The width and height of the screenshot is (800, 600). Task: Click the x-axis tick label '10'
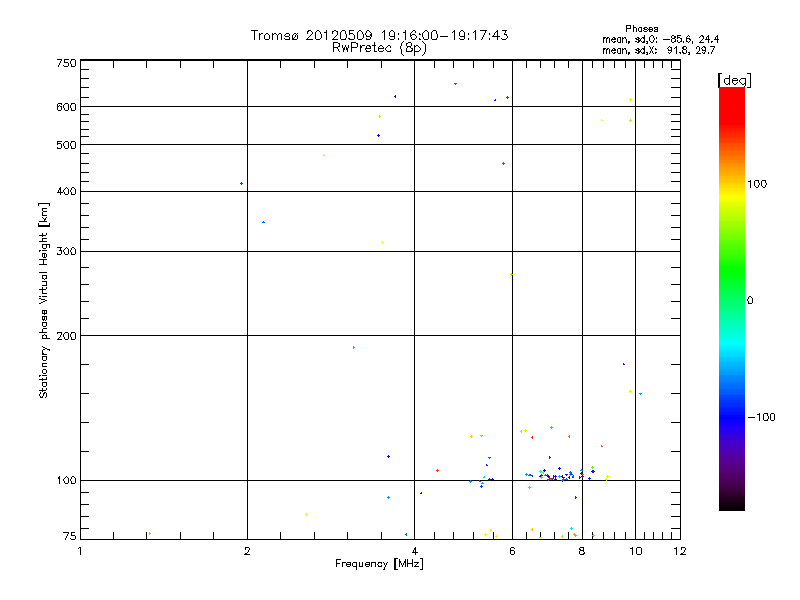(636, 551)
